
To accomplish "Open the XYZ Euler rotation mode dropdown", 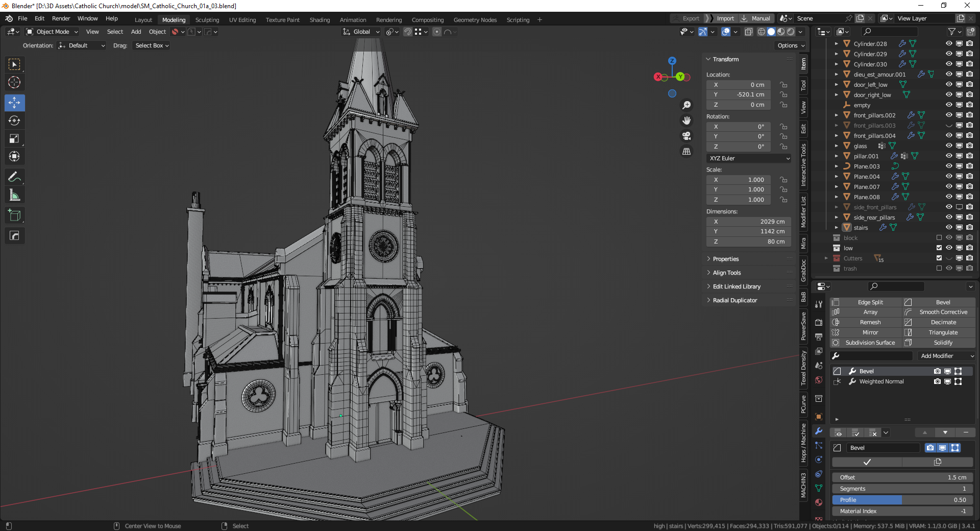I will (x=749, y=158).
